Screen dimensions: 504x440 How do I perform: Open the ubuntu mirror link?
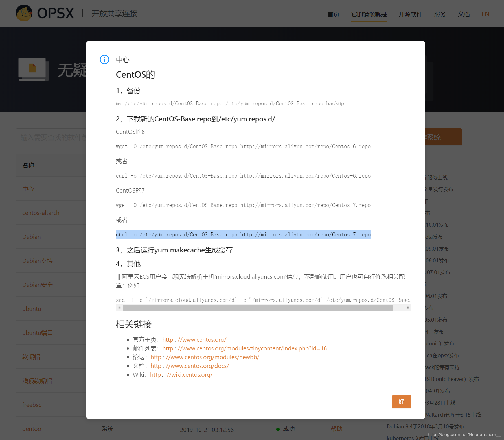(32, 309)
